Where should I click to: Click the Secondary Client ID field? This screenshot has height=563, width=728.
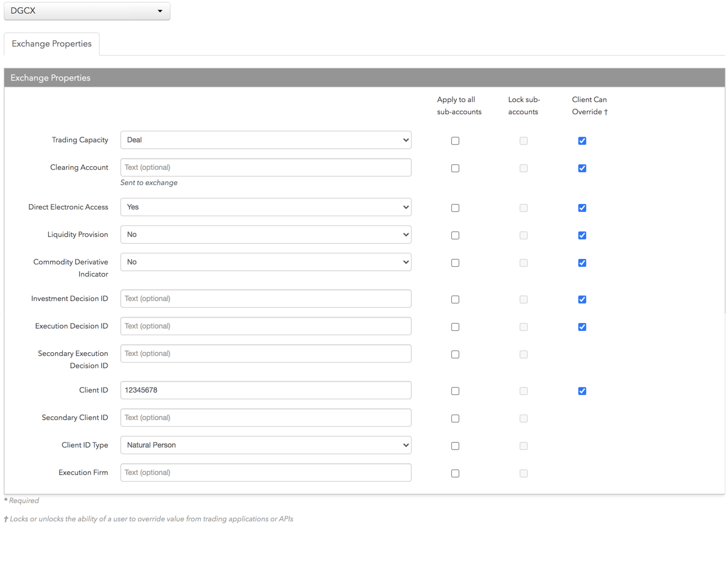tap(266, 417)
